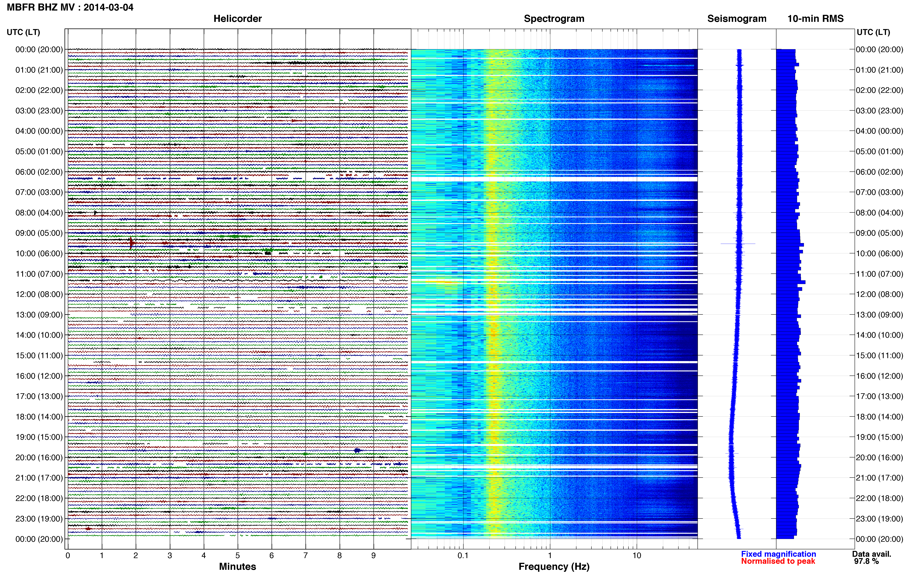Click '05:00 (01:00)' label next to the RMS panel
This screenshot has height=578, width=924.
coord(879,151)
